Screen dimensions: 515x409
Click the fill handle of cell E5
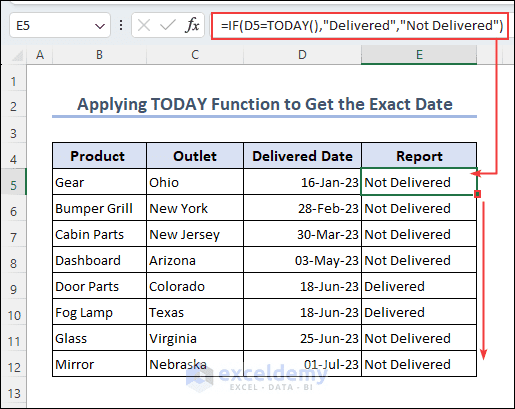coord(477,194)
